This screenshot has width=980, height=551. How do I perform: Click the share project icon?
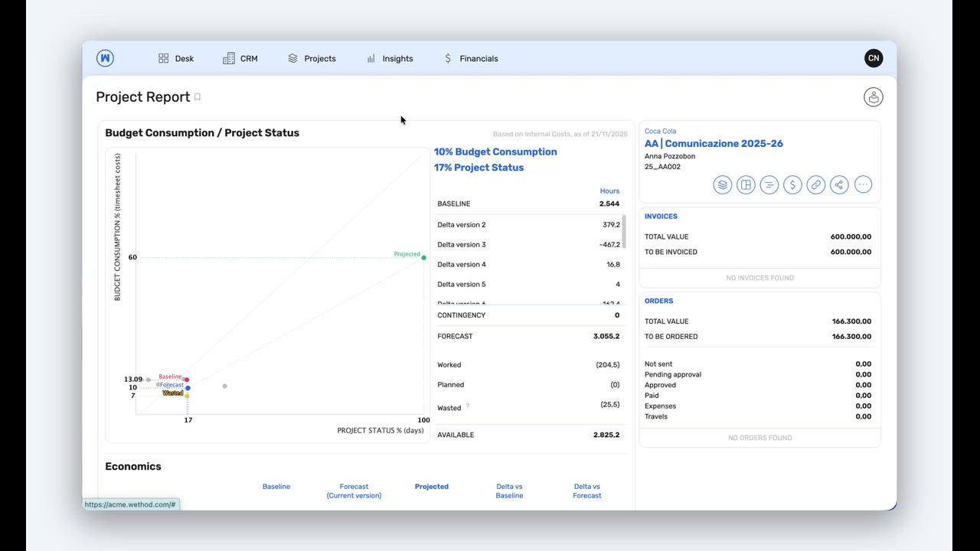click(x=839, y=184)
